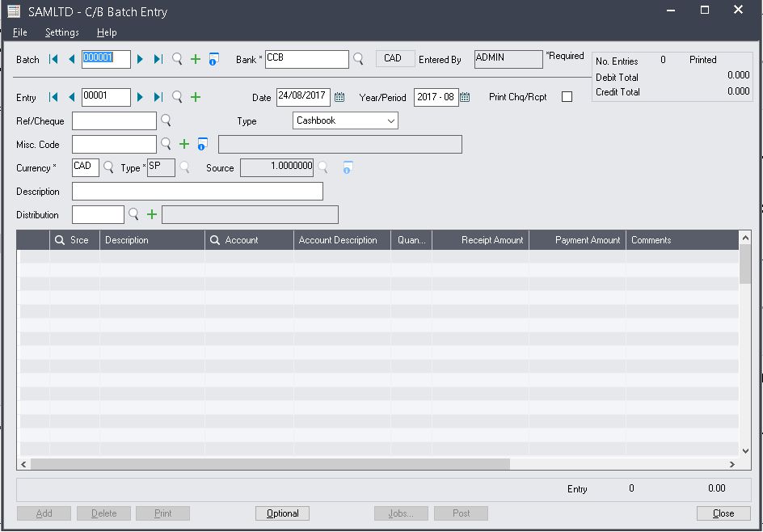This screenshot has width=763, height=532.
Task: Click the Optional button
Action: tap(282, 513)
